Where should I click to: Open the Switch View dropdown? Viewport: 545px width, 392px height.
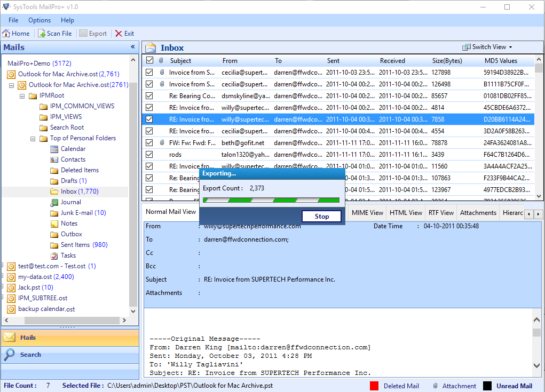[x=487, y=47]
